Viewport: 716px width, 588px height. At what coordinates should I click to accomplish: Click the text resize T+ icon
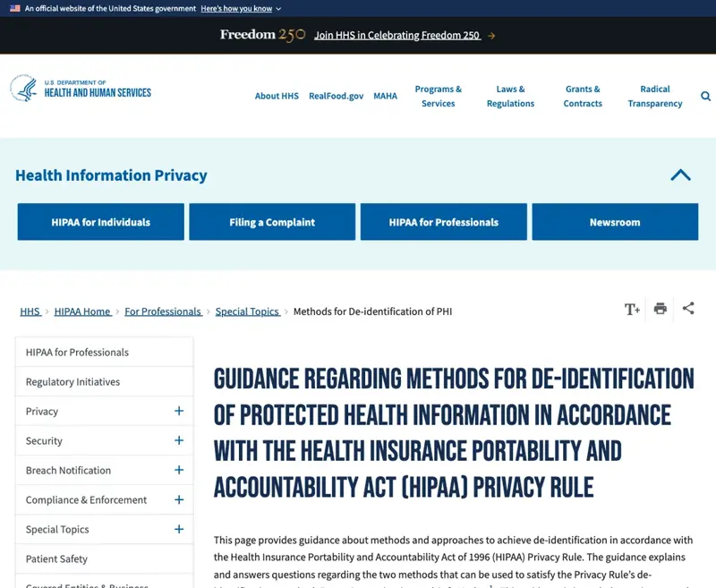632,309
